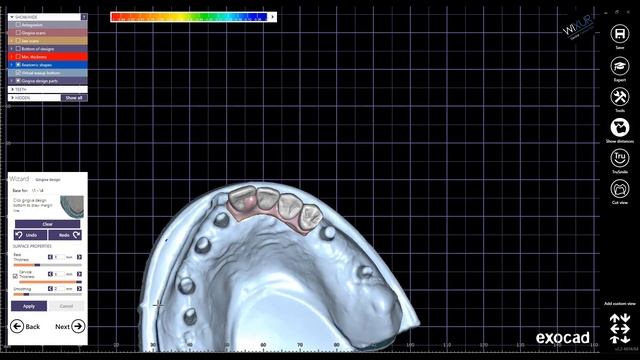This screenshot has width=640, height=360.
Task: Decrease Smoothing with left arrow
Action: point(50,289)
